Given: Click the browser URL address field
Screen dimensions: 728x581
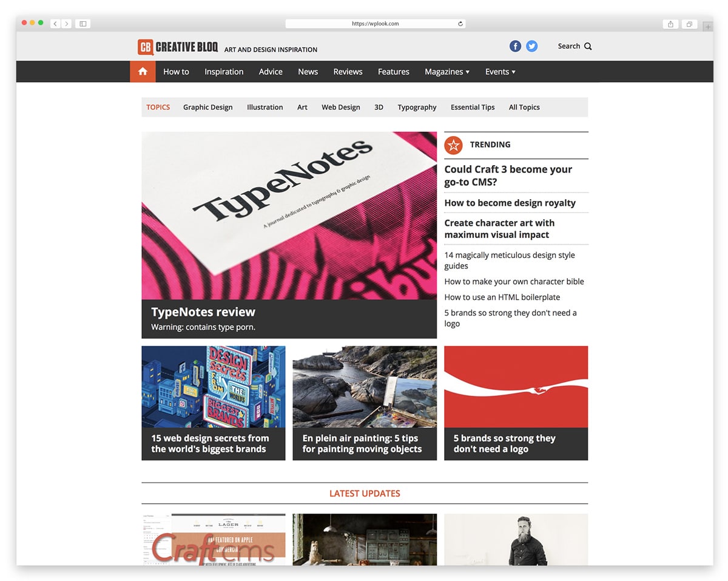Looking at the screenshot, I should 376,24.
